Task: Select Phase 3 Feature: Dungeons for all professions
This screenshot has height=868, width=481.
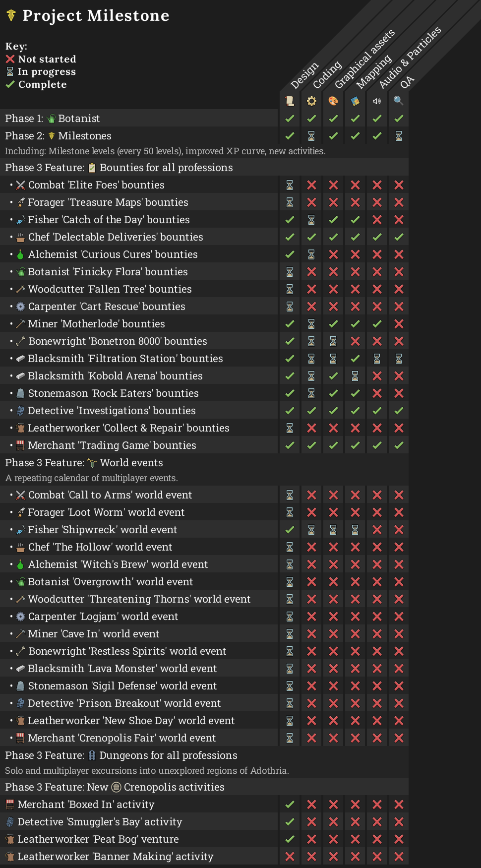Action: pyautogui.click(x=121, y=755)
